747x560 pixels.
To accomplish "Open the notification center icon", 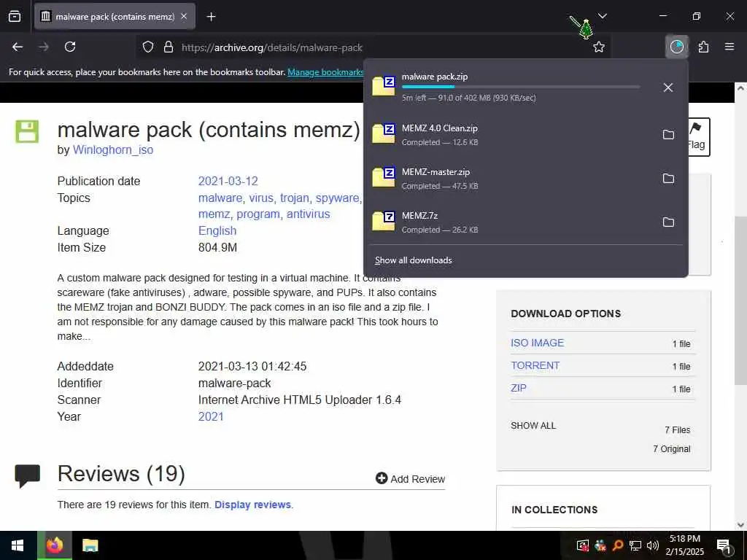I will pos(724,546).
